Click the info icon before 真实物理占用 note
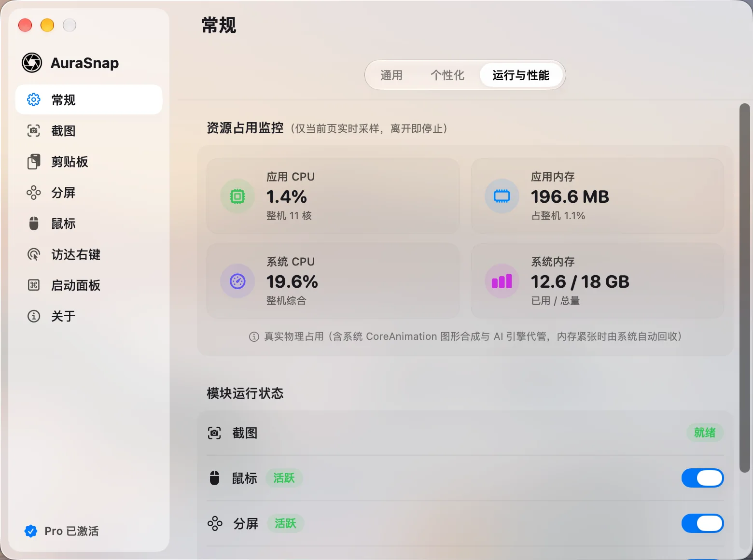Screen dimensions: 753x560 [254, 336]
